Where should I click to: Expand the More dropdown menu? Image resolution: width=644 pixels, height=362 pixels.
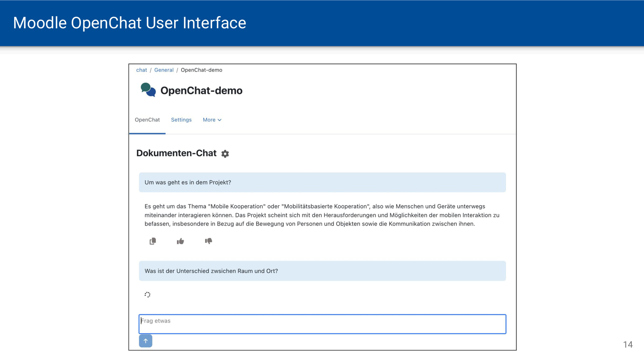[x=209, y=120]
